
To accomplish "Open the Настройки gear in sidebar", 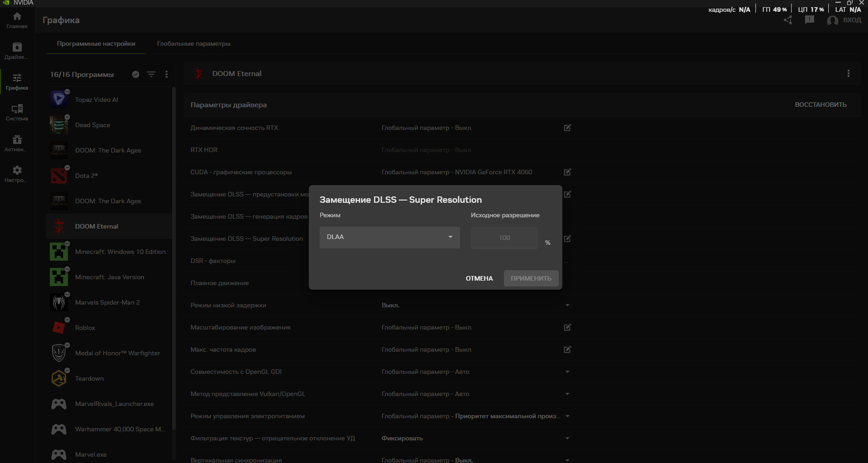I will (x=17, y=174).
